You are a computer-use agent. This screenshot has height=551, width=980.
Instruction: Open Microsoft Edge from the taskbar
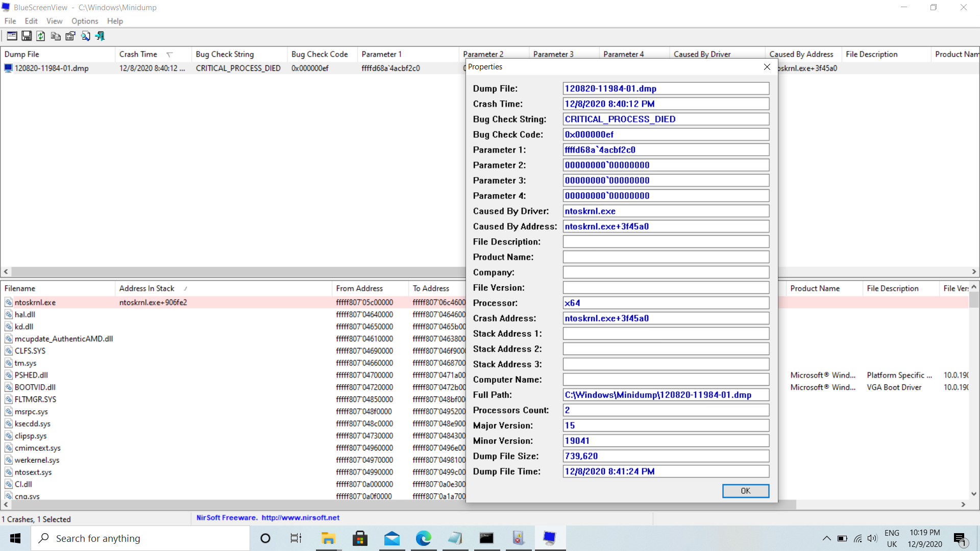click(x=424, y=538)
